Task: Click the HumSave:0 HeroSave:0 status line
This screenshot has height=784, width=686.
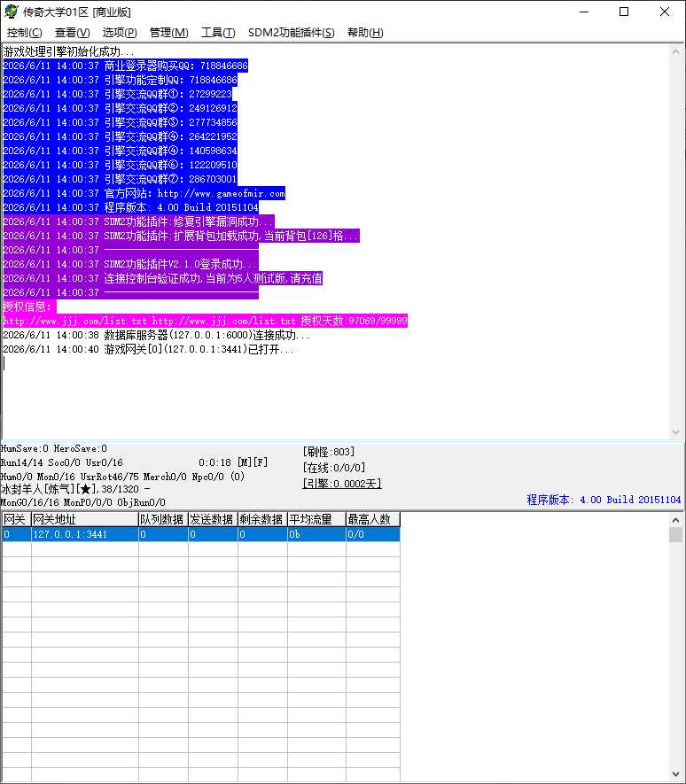Action: click(53, 448)
